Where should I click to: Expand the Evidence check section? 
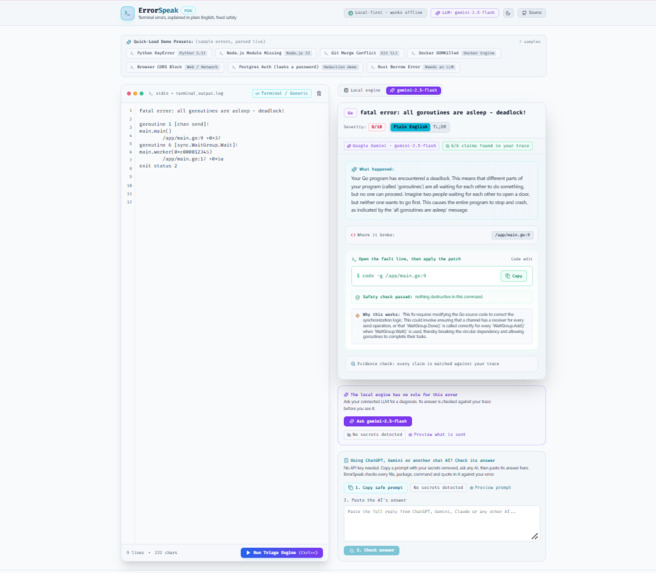click(442, 364)
